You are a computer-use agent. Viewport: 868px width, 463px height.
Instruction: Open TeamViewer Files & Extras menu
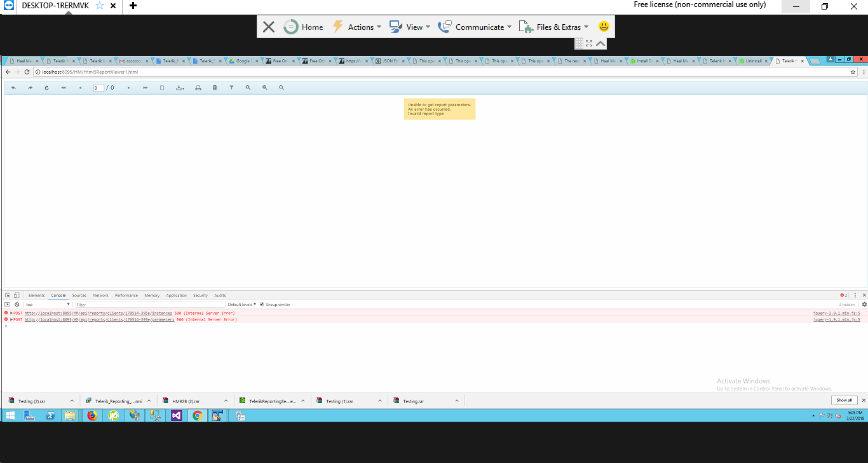(554, 27)
